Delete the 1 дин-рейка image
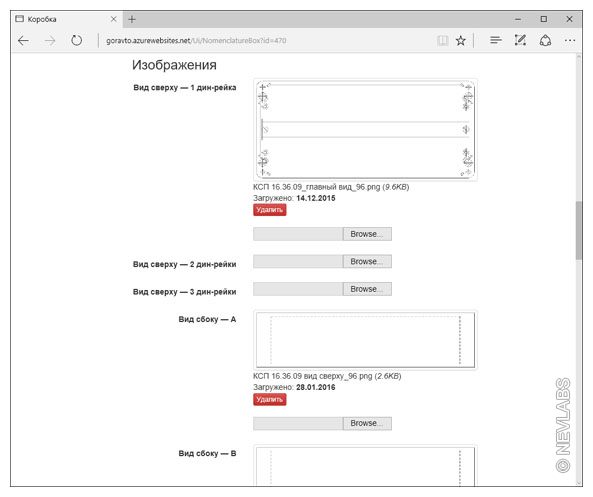593x497 pixels. tap(270, 210)
